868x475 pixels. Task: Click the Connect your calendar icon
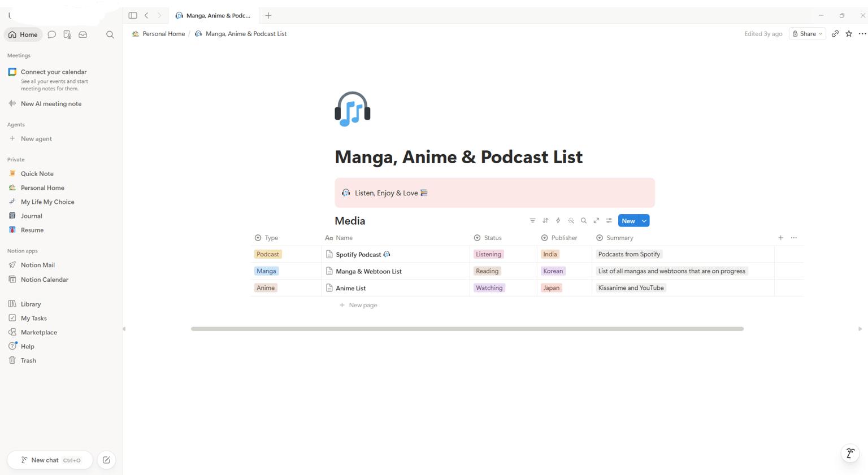(12, 72)
